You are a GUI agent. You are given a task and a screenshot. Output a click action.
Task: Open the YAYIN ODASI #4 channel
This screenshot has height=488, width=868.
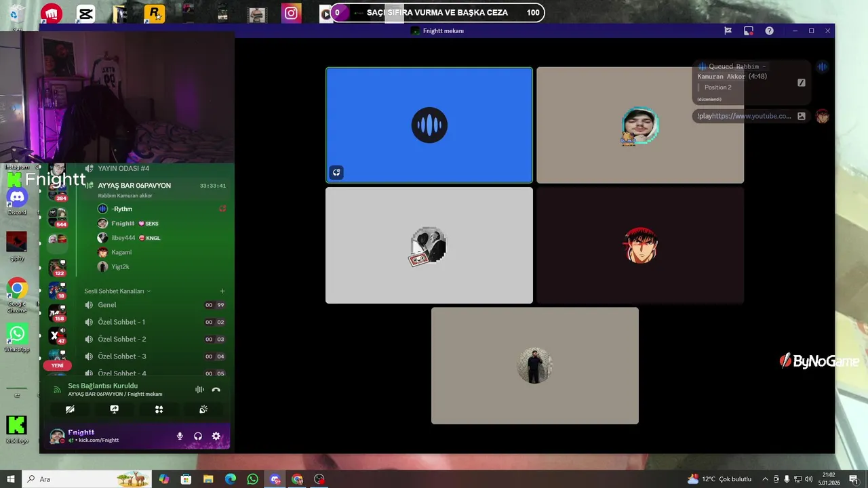[x=155, y=168]
